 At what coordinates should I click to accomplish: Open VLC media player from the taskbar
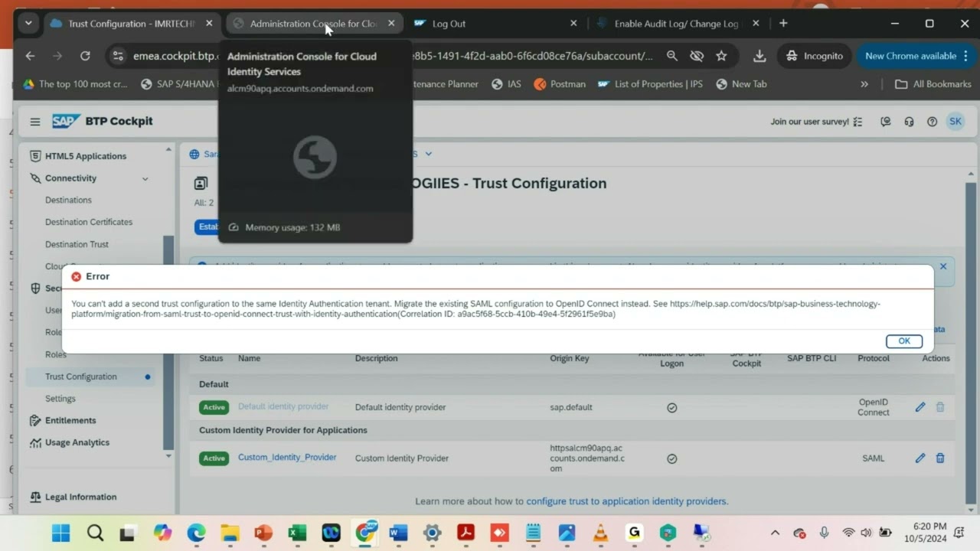[x=600, y=533]
